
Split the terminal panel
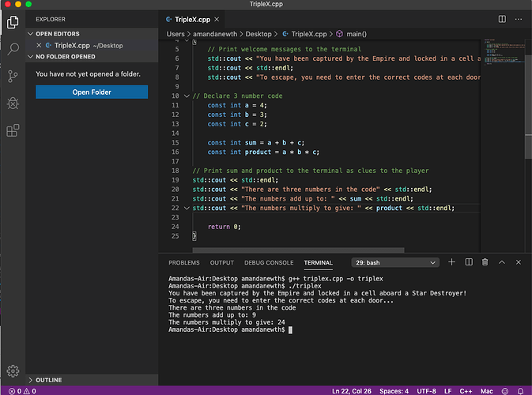point(469,262)
